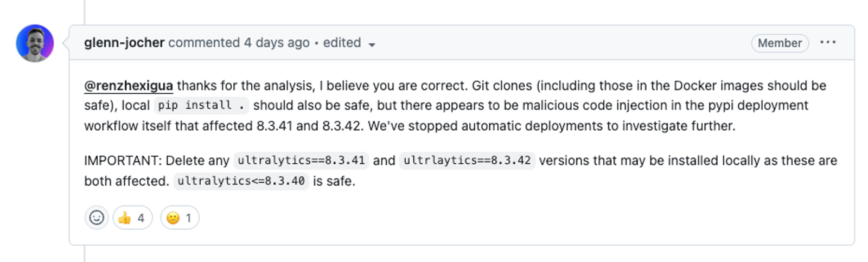Add a reaction with the smiley icon
868x262 pixels.
pyautogui.click(x=97, y=218)
